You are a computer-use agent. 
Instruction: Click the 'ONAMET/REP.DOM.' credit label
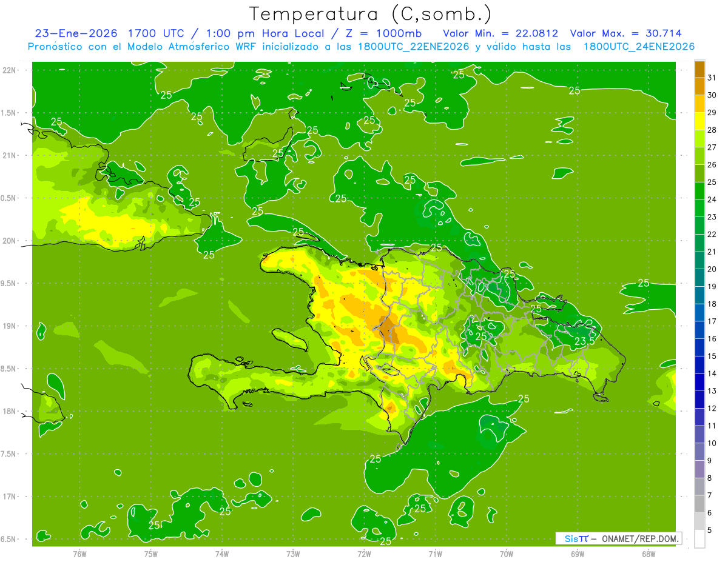[x=639, y=538]
